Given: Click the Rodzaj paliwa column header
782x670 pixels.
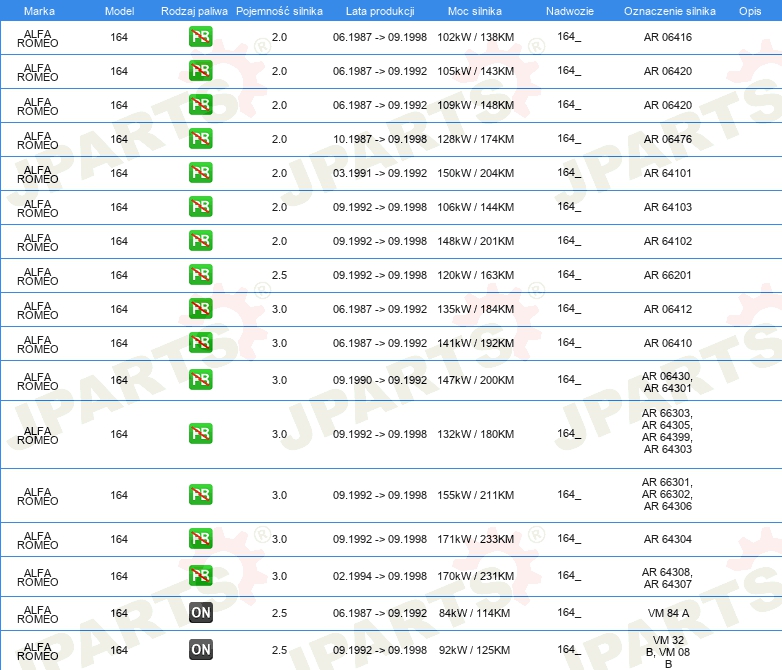Looking at the screenshot, I should click(194, 10).
